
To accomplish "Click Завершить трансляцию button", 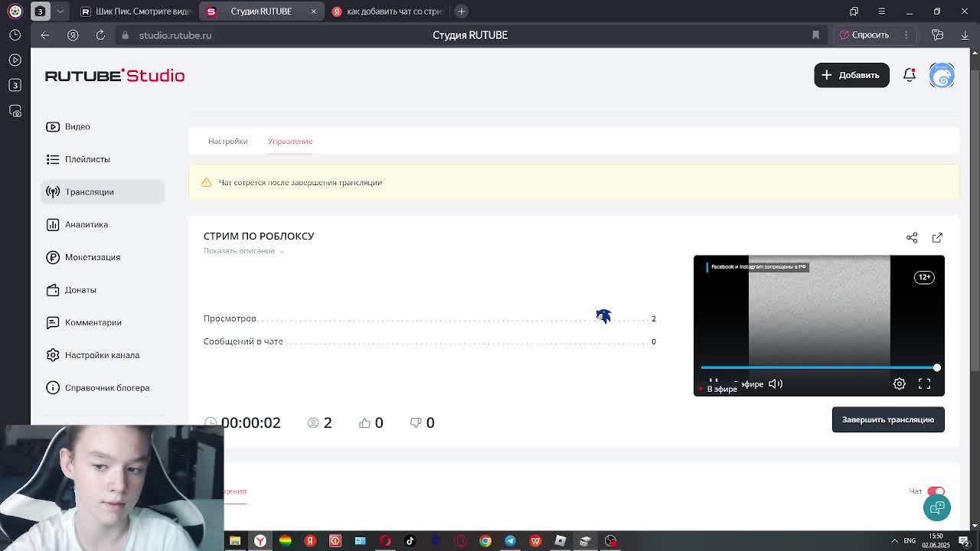I will [x=888, y=419].
